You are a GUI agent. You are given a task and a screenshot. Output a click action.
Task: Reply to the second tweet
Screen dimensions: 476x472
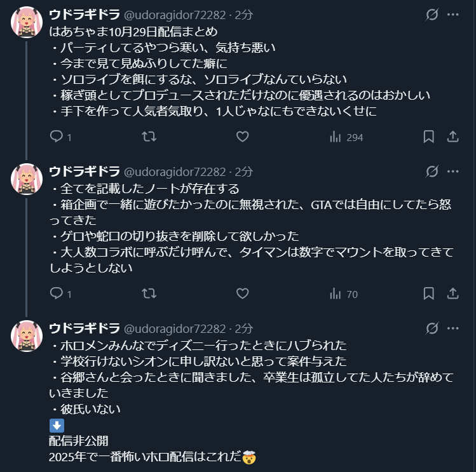click(57, 293)
